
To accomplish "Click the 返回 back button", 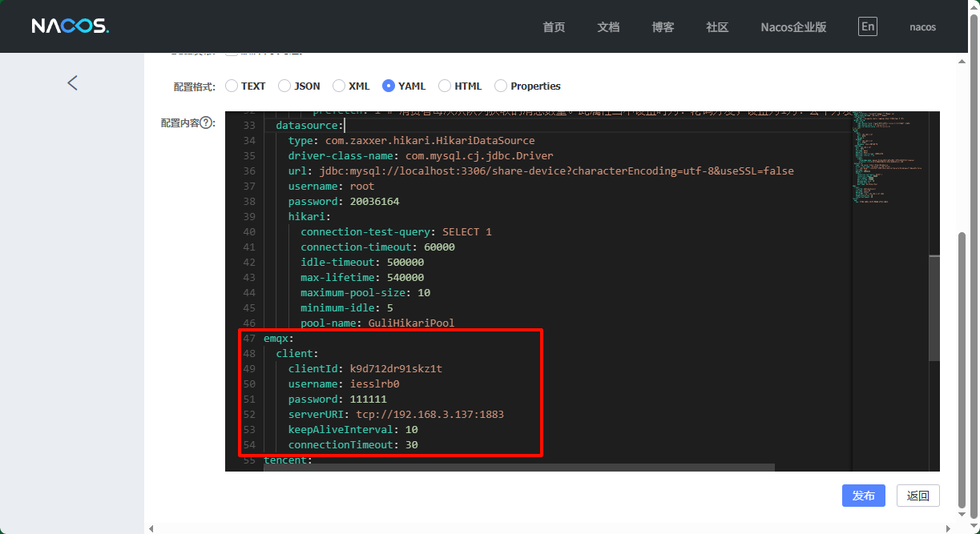I will point(917,496).
